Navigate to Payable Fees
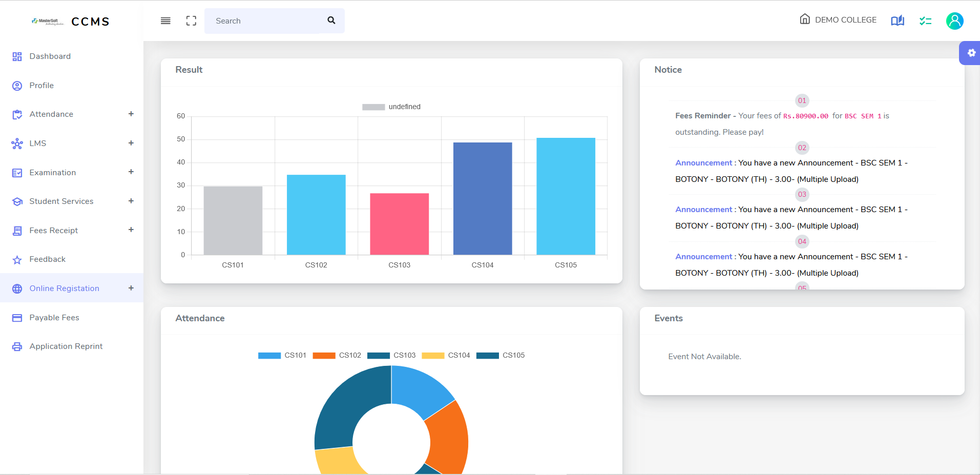The height and width of the screenshot is (475, 980). coord(54,317)
